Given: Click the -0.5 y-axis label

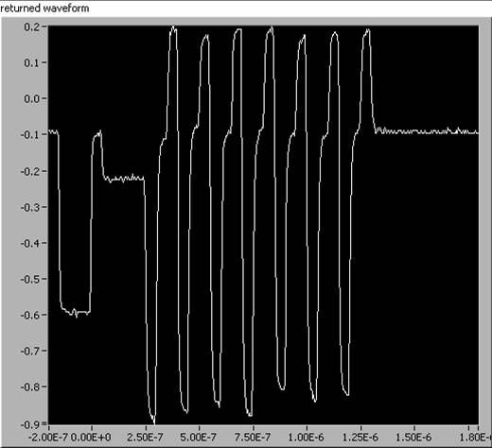Looking at the screenshot, I should (x=29, y=279).
